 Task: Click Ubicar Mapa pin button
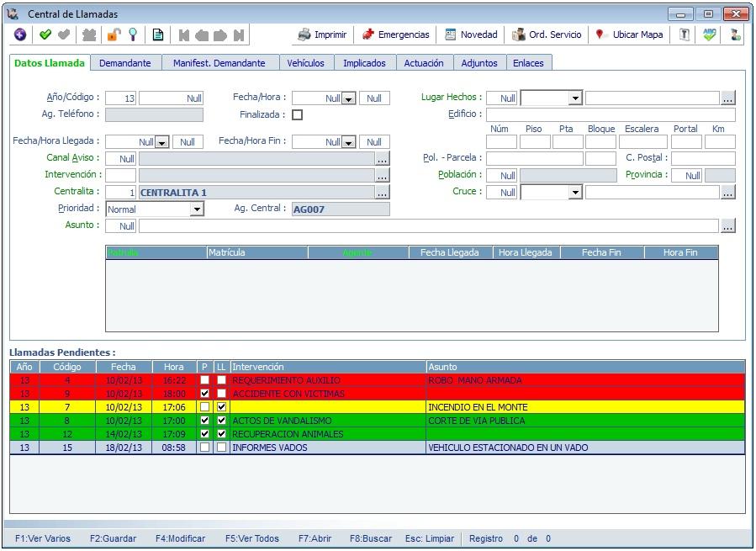point(629,34)
